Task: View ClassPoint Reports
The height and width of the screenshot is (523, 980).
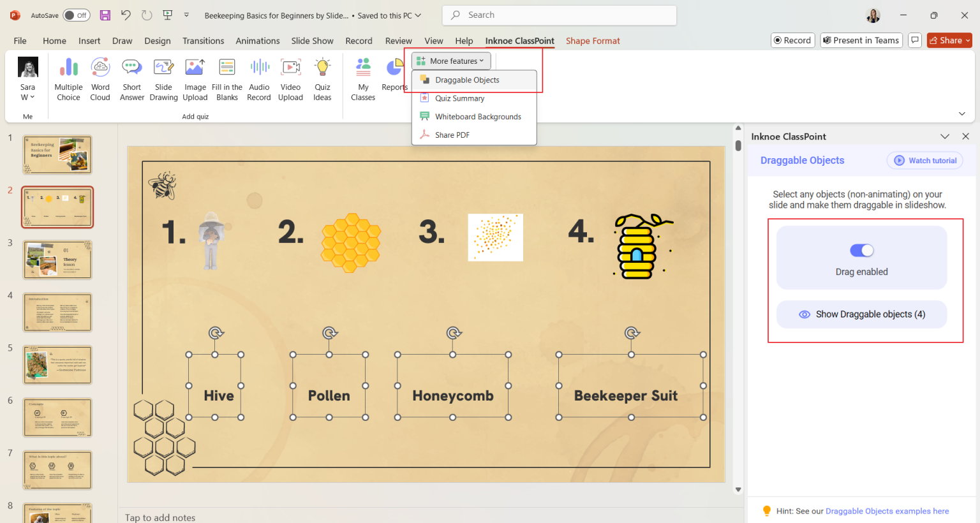Action: click(394, 78)
